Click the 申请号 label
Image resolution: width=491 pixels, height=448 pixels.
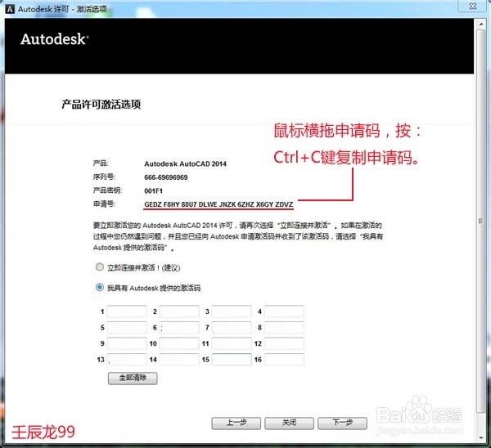(x=104, y=204)
